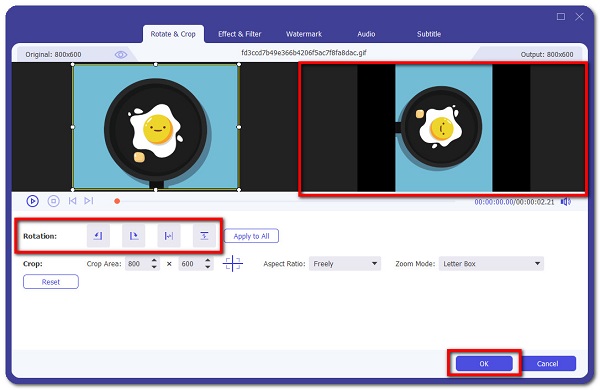Viewport: 600px width, 390px height.
Task: Go to the previous frame
Action: tap(72, 201)
